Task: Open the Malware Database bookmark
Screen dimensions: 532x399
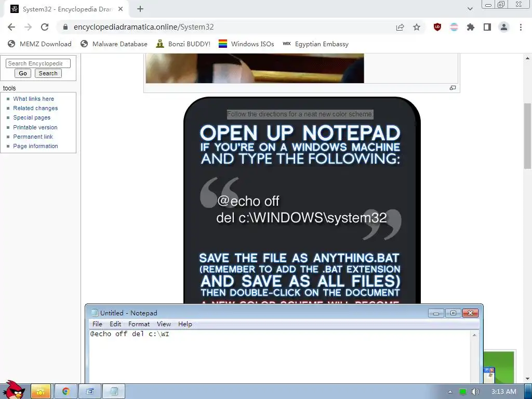Action: coord(114,44)
